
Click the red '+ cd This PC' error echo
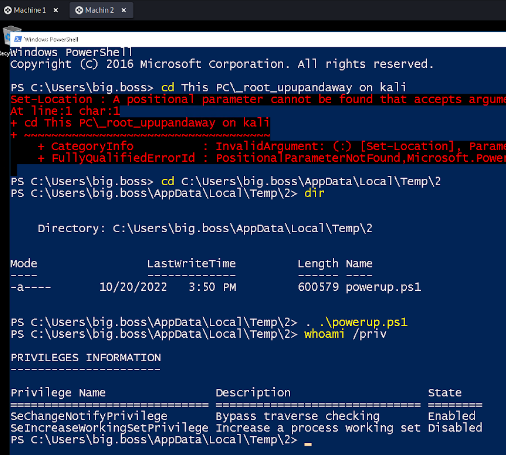140,123
